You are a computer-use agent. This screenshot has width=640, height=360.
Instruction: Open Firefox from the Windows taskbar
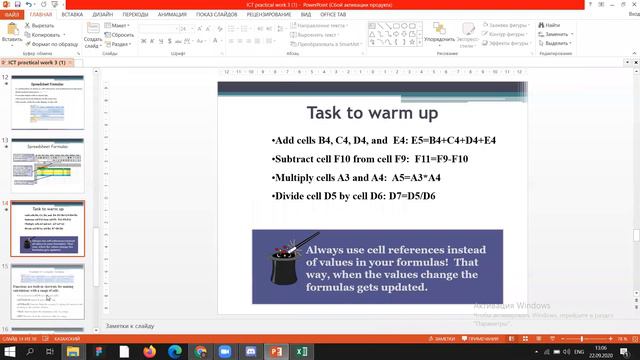tap(149, 352)
